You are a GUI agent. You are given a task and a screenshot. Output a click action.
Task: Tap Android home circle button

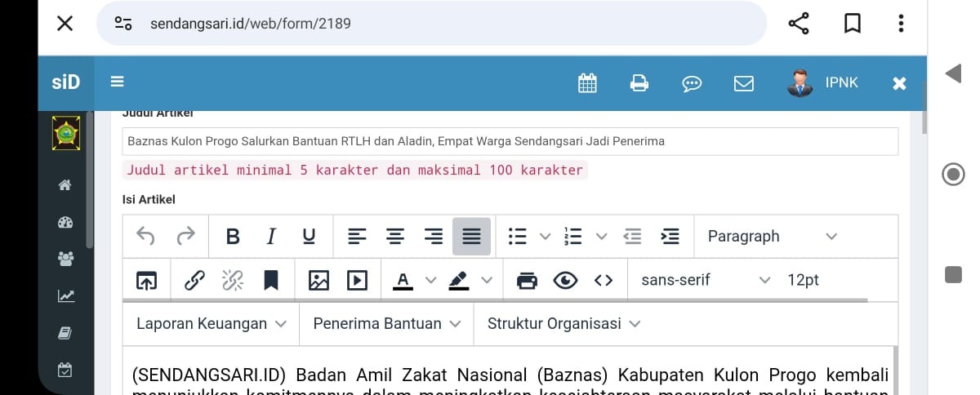(x=952, y=175)
